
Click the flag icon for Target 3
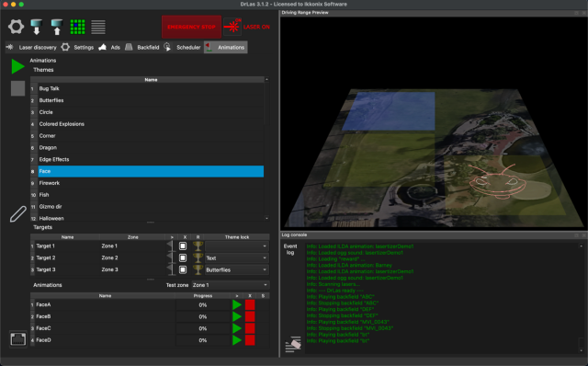172,269
